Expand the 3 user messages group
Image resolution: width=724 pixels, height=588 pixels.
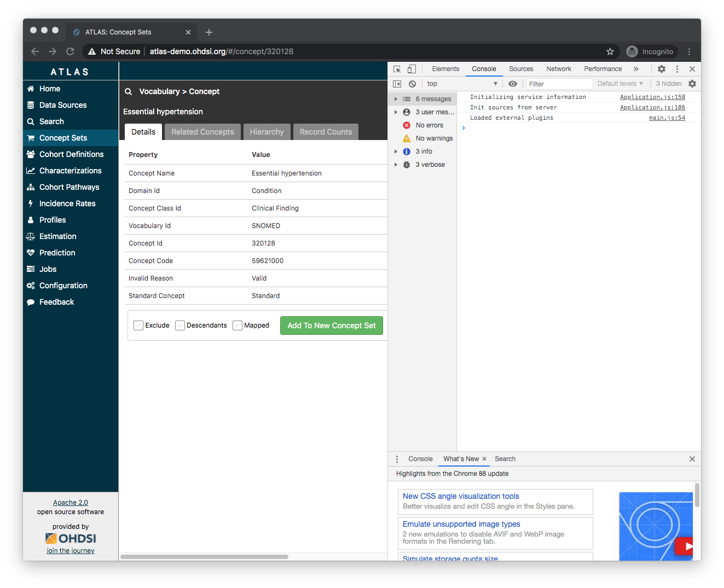tap(396, 112)
